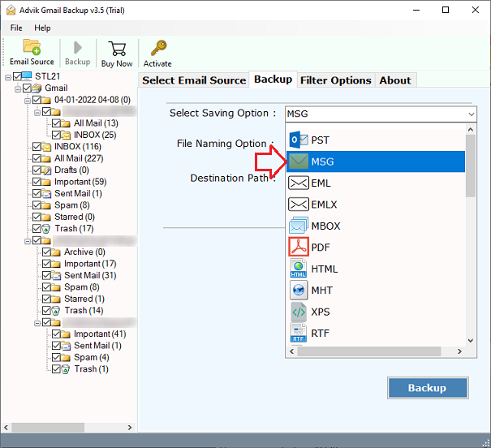Open the About tab
491x448 pixels.
tap(395, 80)
